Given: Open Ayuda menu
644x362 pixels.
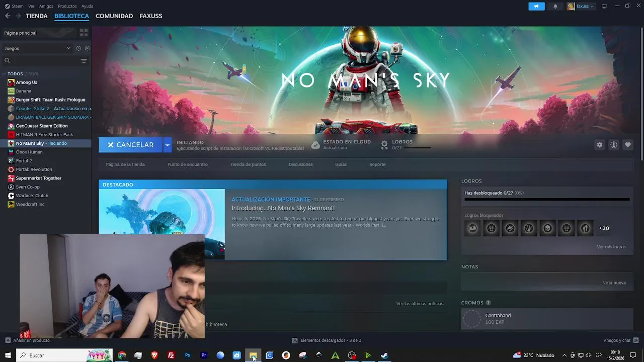Looking at the screenshot, I should click(87, 6).
